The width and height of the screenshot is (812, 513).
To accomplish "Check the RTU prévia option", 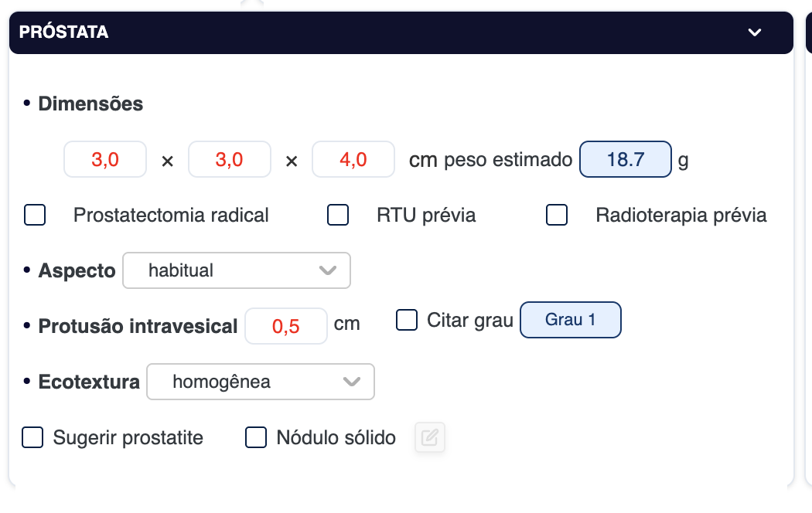I will click(x=338, y=215).
